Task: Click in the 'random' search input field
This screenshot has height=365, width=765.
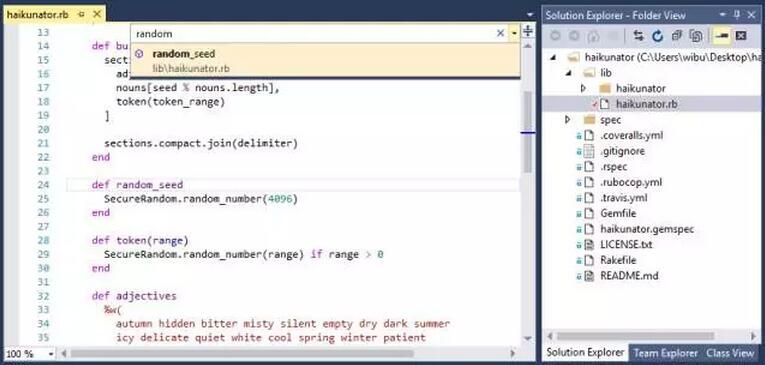Action: tap(312, 34)
